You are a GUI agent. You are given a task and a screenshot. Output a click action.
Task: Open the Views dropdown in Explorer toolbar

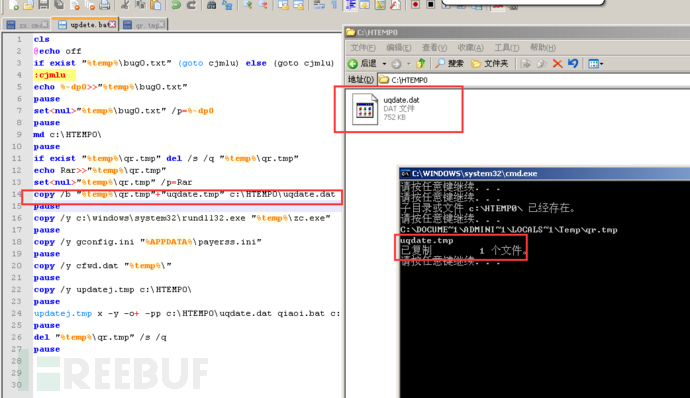[x=595, y=64]
